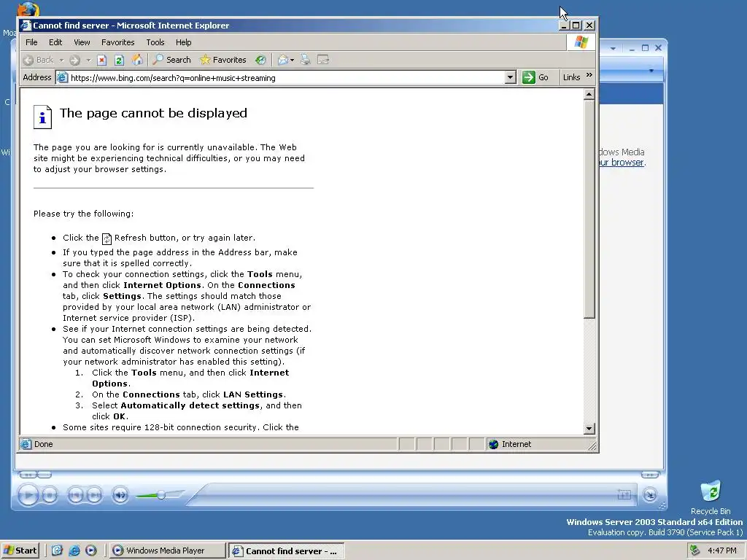Open the View menu
The image size is (747, 560).
click(82, 42)
